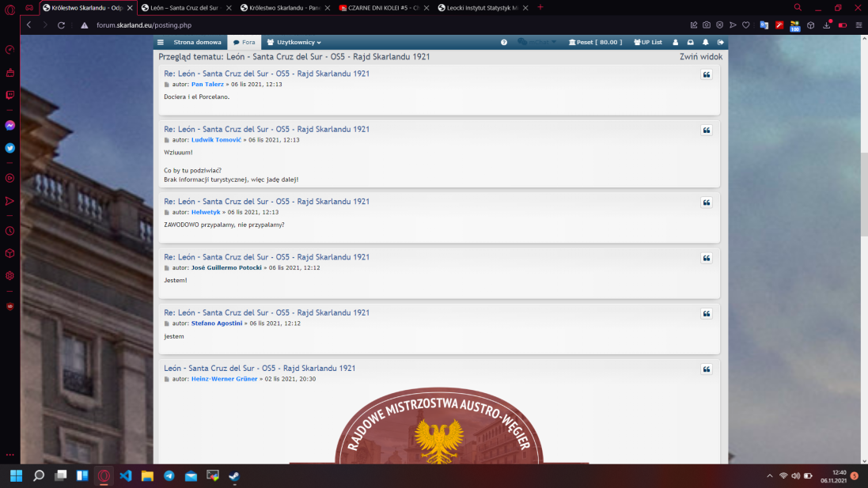Open Helwetyk's reply title link
The height and width of the screenshot is (488, 868).
tap(267, 202)
